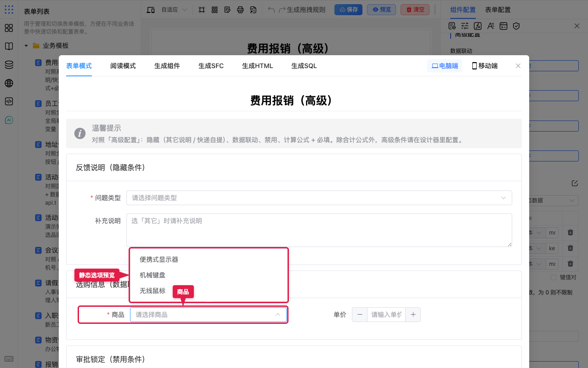Open the globe icon in sidebar
This screenshot has width=588, height=368.
9,83
